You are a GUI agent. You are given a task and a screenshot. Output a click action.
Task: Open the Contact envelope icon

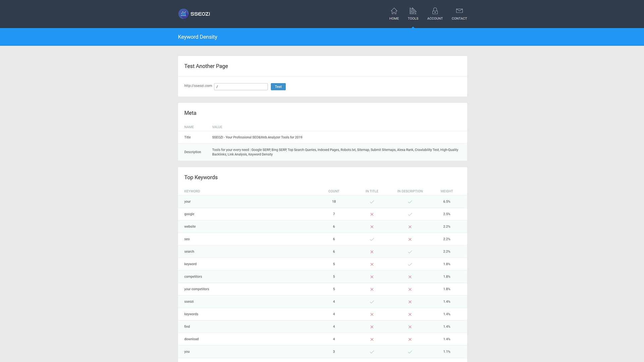click(459, 11)
